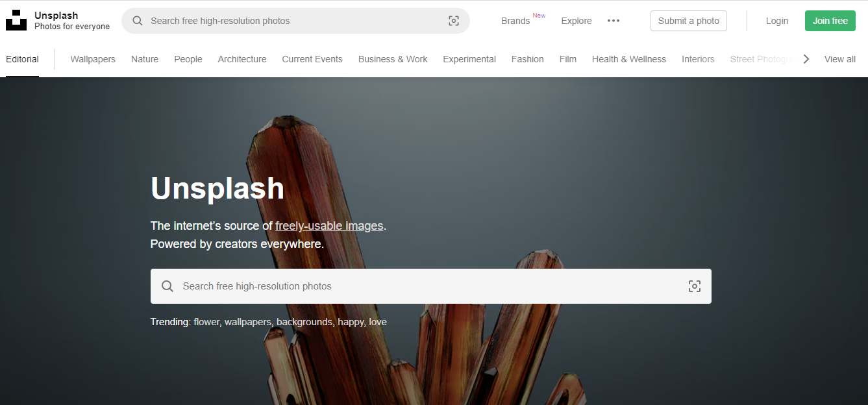Click the Login link
This screenshot has height=405, width=868.
coord(776,21)
